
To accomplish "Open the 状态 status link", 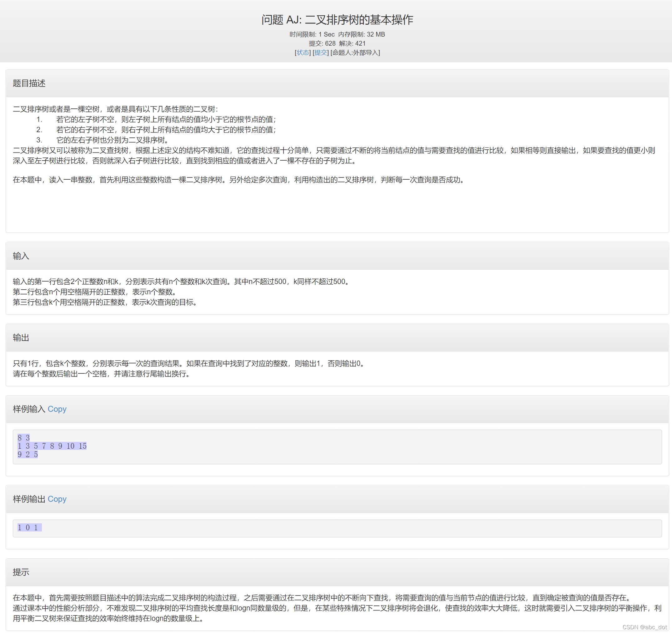I will point(303,52).
